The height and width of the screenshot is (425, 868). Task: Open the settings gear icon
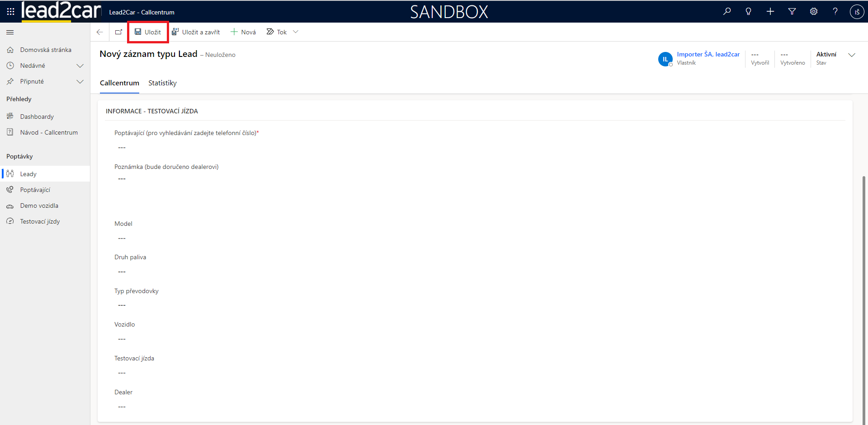814,12
